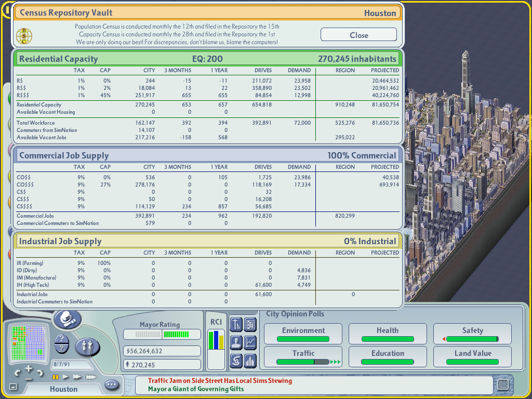Click the Mayor Rating bar
The image size is (532, 399).
tap(162, 335)
